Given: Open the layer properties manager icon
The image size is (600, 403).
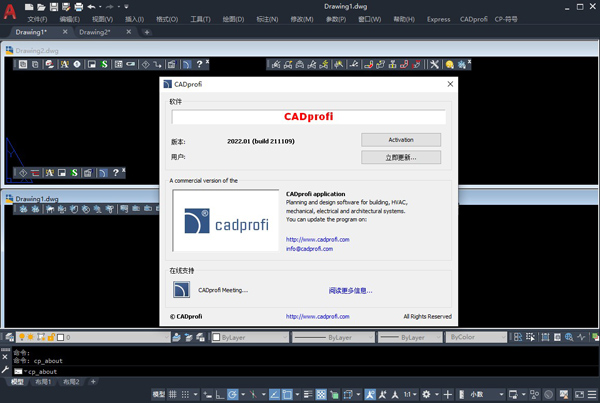Looking at the screenshot, I should [x=9, y=337].
